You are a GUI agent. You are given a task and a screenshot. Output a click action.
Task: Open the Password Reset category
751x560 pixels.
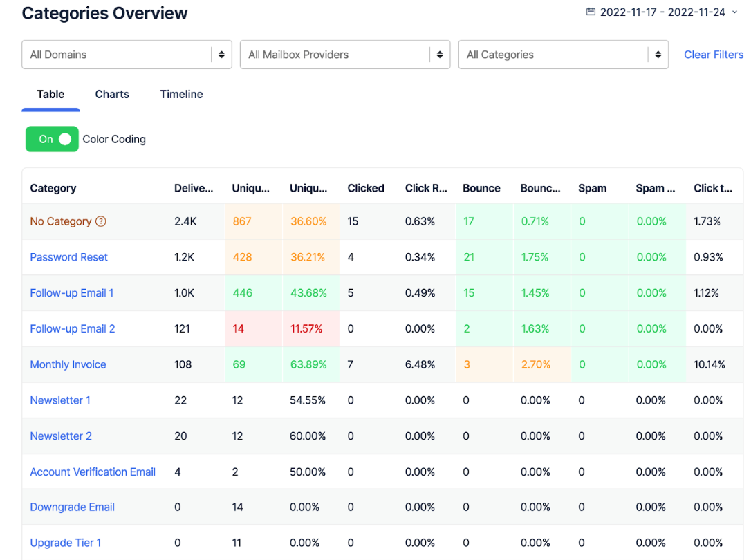[x=68, y=257]
